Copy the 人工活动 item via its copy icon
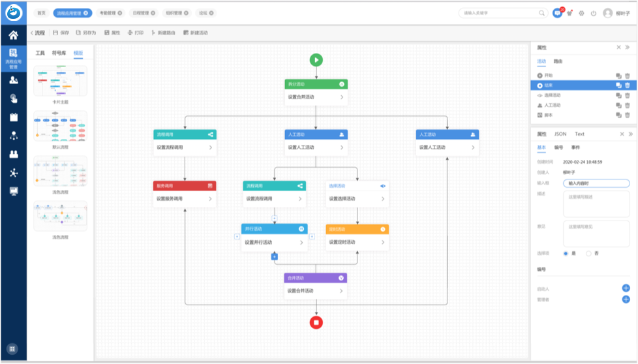Screen dimensions: 638x364 [x=618, y=105]
